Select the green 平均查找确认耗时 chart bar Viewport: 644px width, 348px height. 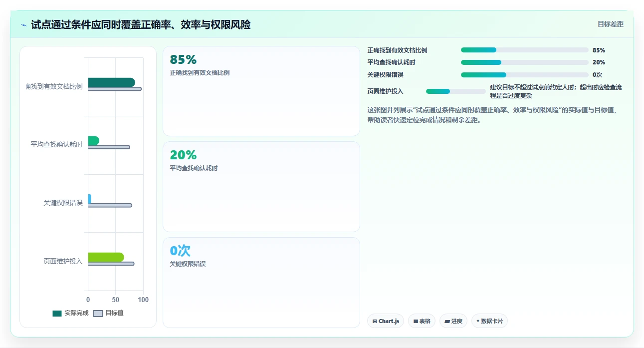click(93, 141)
